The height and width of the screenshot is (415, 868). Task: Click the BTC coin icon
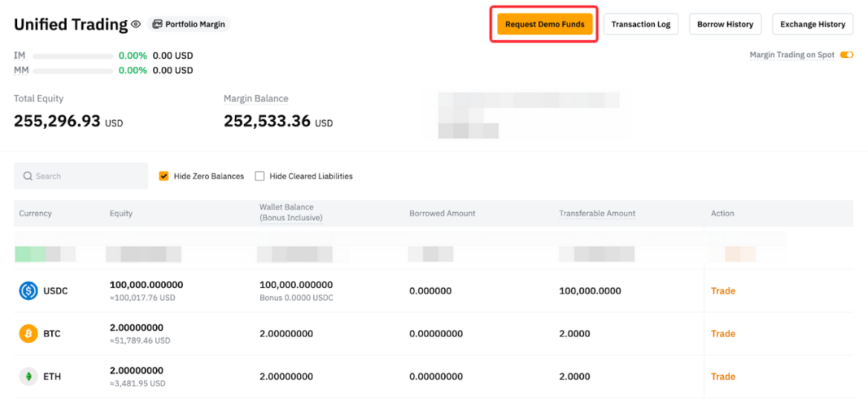point(28,334)
